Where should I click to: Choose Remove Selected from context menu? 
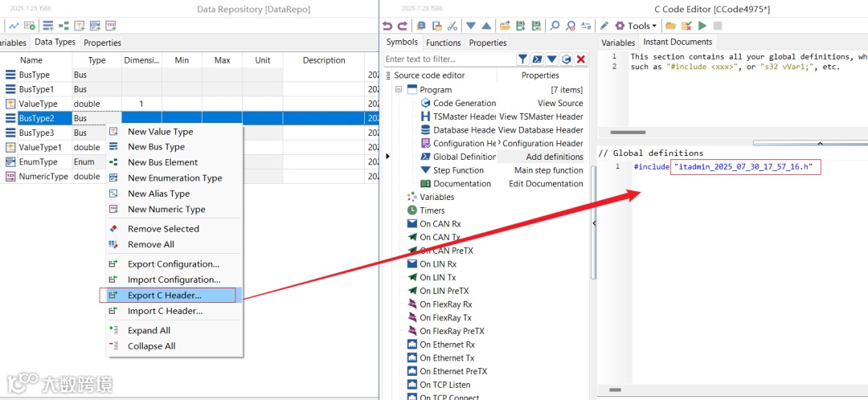pyautogui.click(x=174, y=228)
